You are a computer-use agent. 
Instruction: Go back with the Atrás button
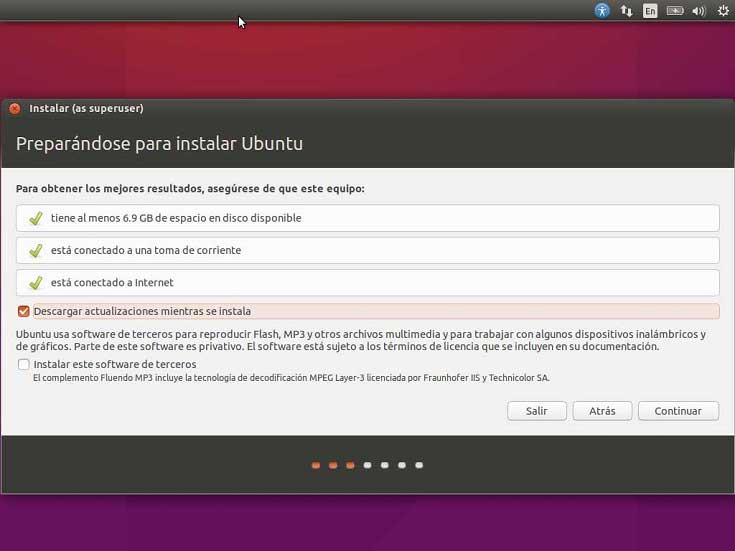pyautogui.click(x=602, y=411)
